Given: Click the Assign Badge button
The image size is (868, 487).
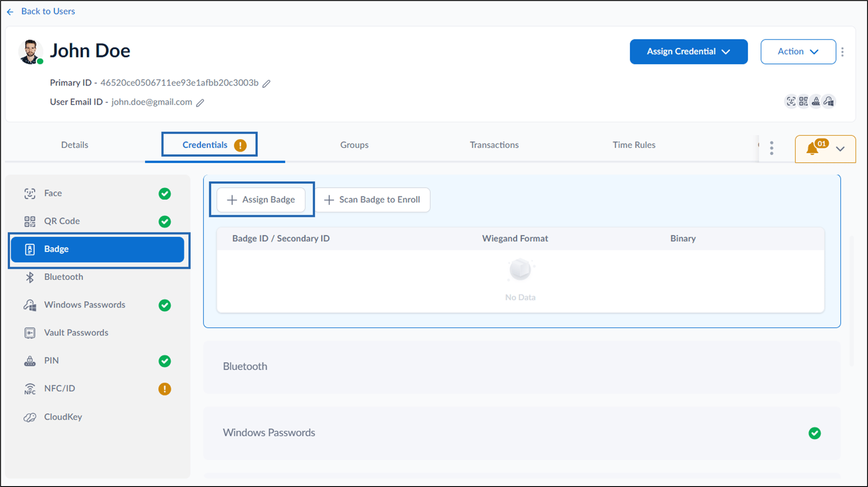Looking at the screenshot, I should (261, 200).
